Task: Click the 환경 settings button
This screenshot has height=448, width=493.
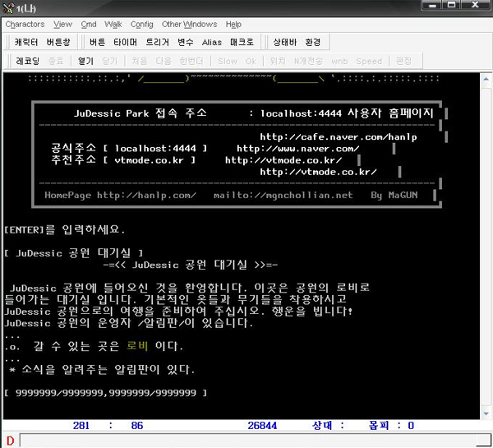Action: (313, 42)
